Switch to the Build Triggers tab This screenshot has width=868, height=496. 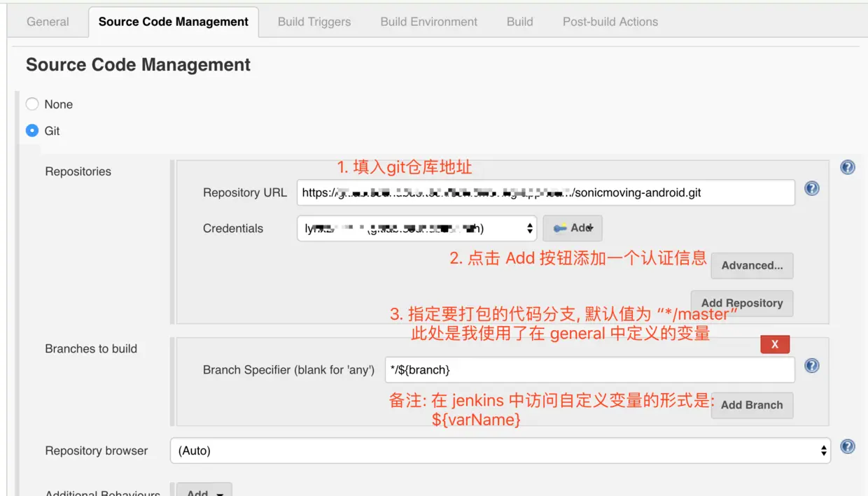click(x=314, y=22)
